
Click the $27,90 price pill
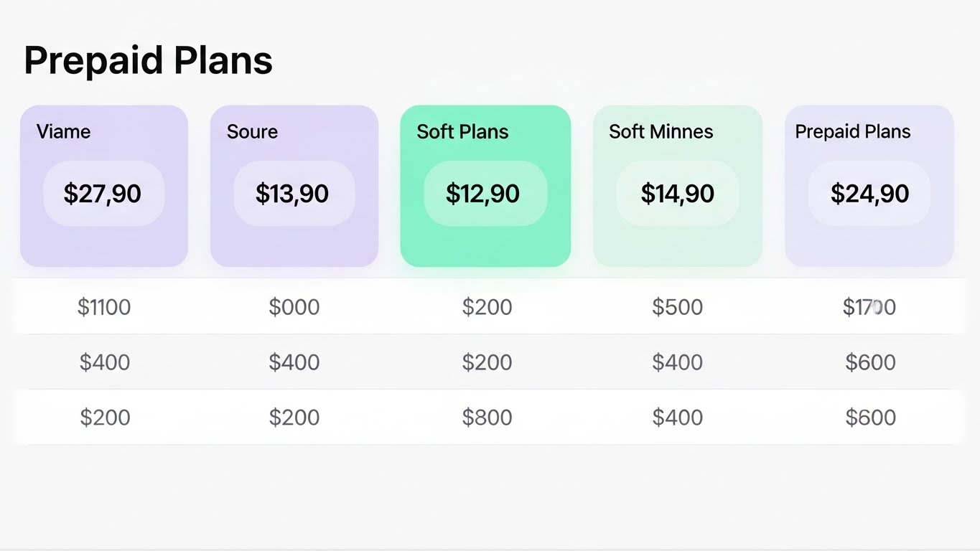(103, 194)
